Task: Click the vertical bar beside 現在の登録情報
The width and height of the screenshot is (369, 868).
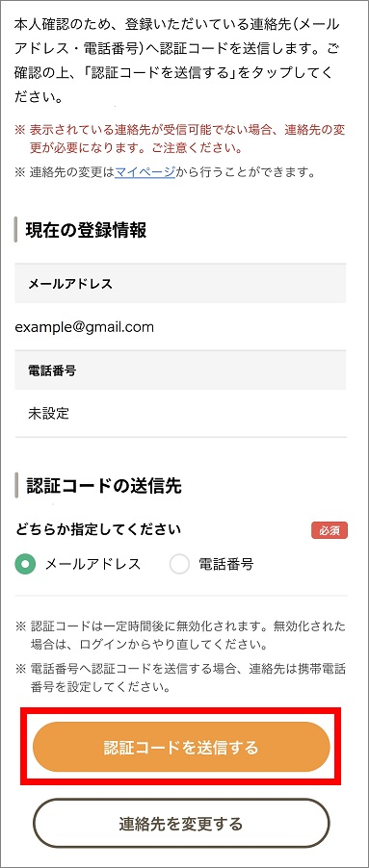Action: coord(16,230)
